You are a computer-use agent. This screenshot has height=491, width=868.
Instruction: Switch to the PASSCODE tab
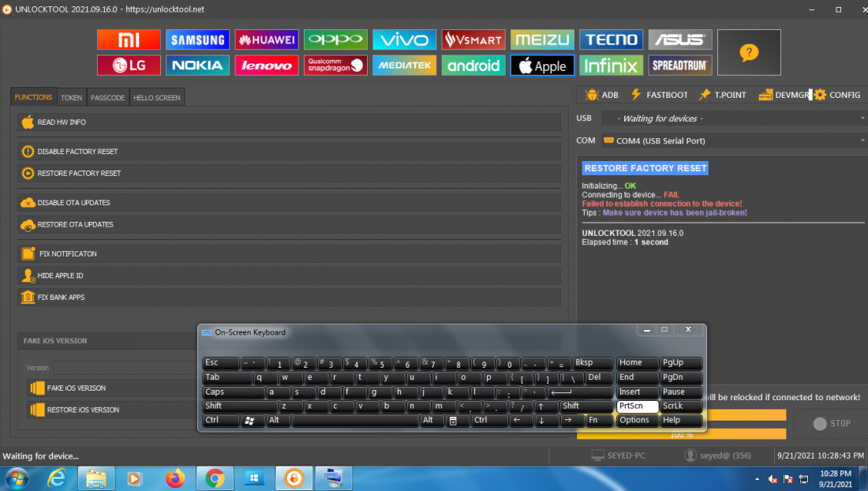click(107, 97)
